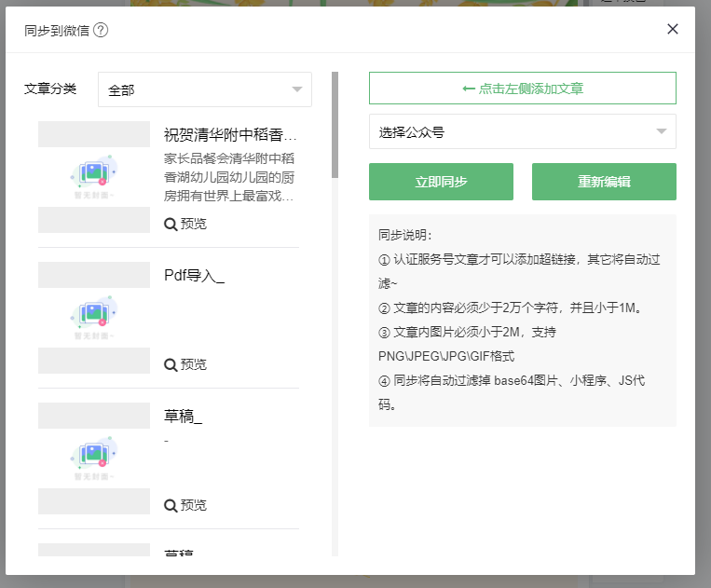This screenshot has height=588, width=711.
Task: Click the dropdown arrow beside 全部
Action: pos(297,89)
